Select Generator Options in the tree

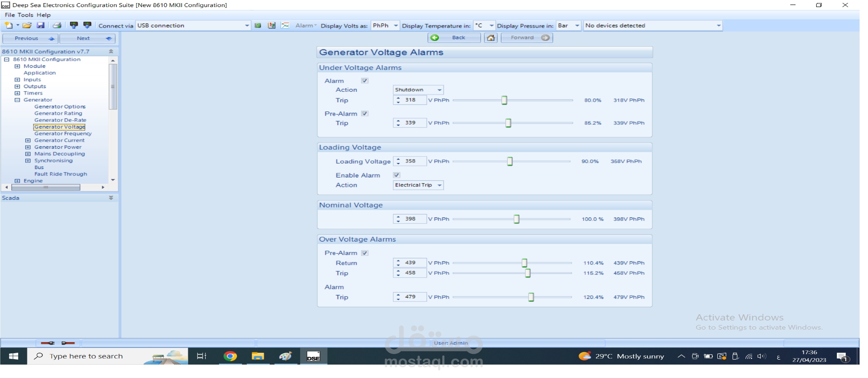(60, 107)
